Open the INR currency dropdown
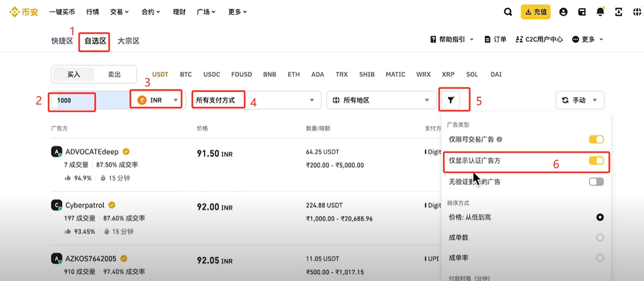Image resolution: width=644 pixels, height=281 pixels. 157,100
